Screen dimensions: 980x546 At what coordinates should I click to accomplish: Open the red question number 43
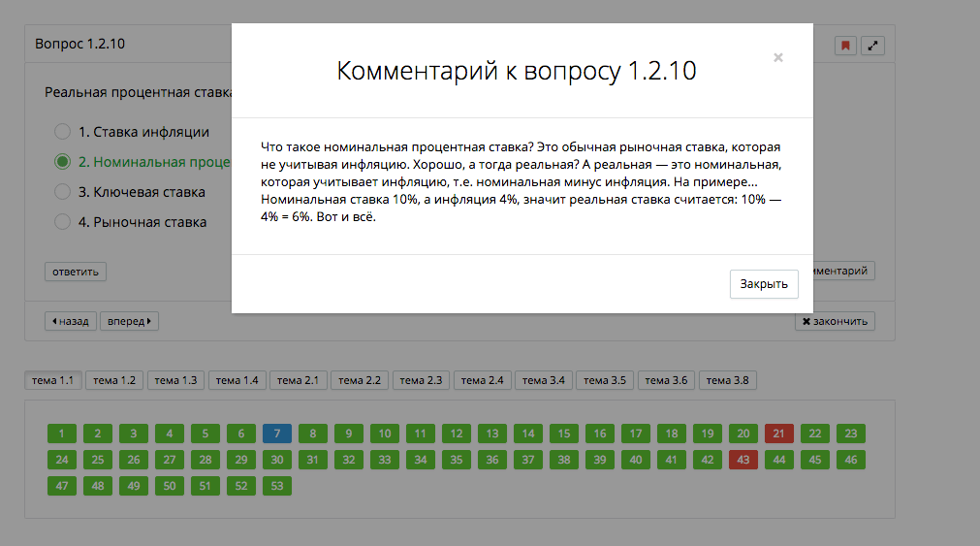(743, 460)
